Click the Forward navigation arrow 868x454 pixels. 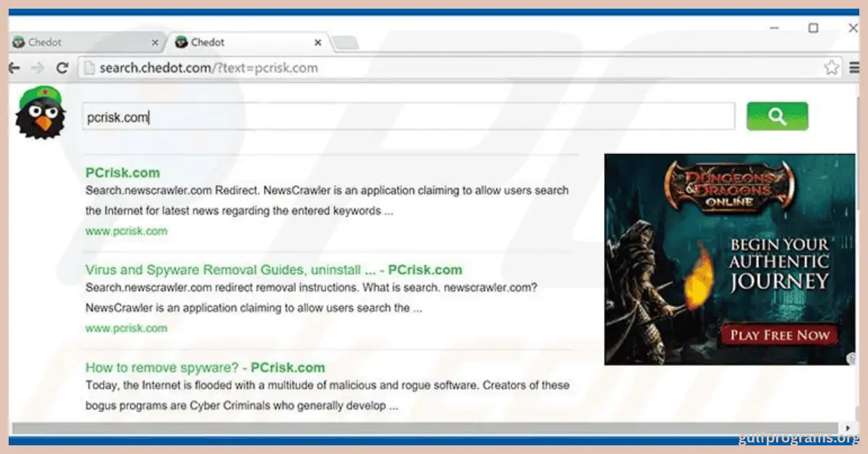tap(38, 68)
